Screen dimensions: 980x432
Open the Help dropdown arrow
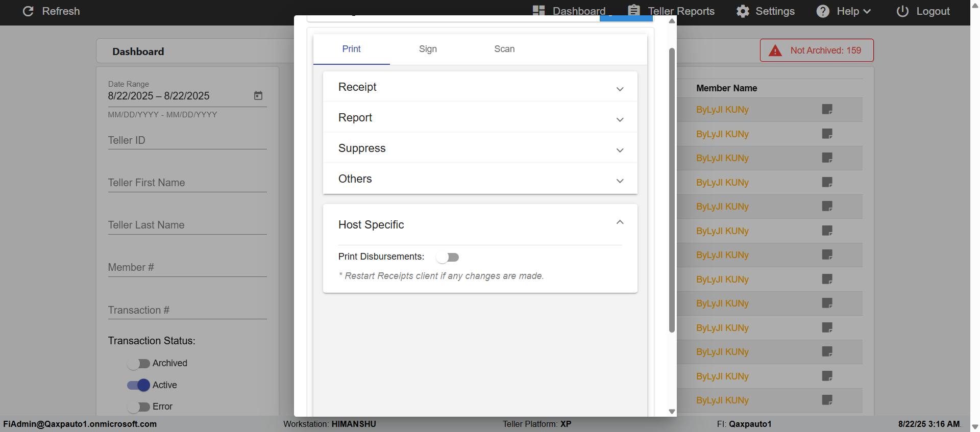(x=867, y=11)
